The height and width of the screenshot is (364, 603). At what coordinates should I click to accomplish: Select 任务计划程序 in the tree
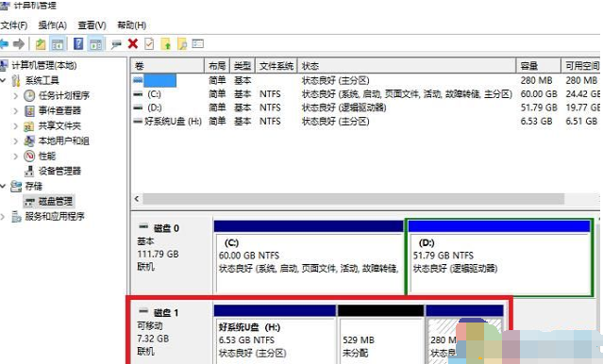tap(64, 95)
